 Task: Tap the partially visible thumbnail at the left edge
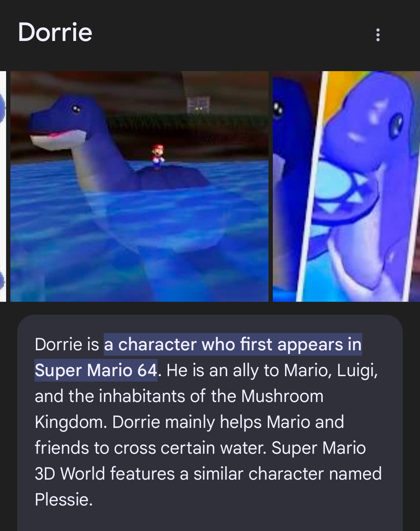pos(3,186)
